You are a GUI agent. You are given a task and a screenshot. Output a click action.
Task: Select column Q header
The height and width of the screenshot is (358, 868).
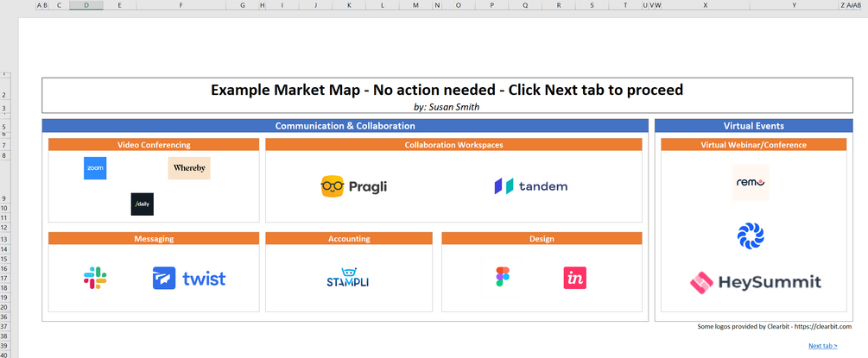[525, 5]
